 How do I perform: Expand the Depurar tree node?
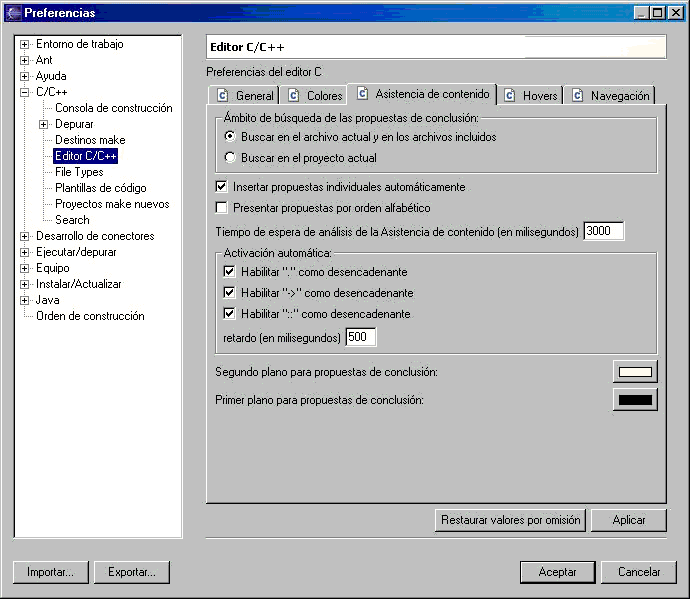(43, 124)
